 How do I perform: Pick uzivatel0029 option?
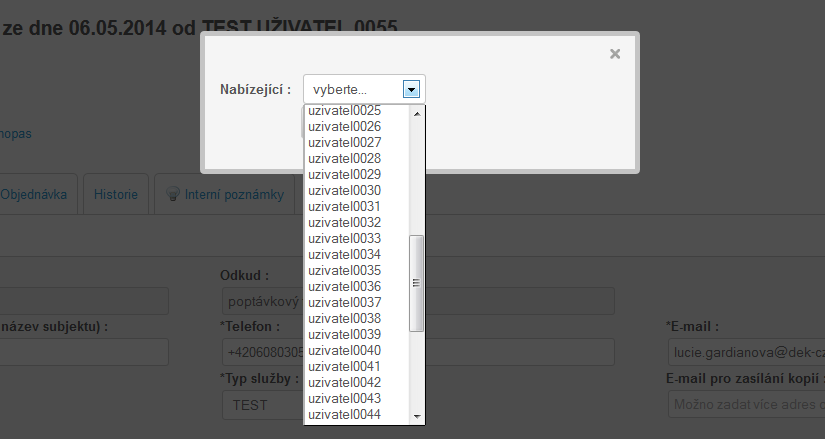point(357,175)
